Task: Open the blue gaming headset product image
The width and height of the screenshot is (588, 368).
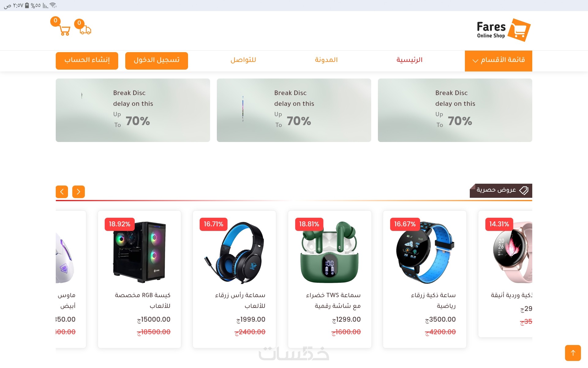Action: pyautogui.click(x=234, y=252)
